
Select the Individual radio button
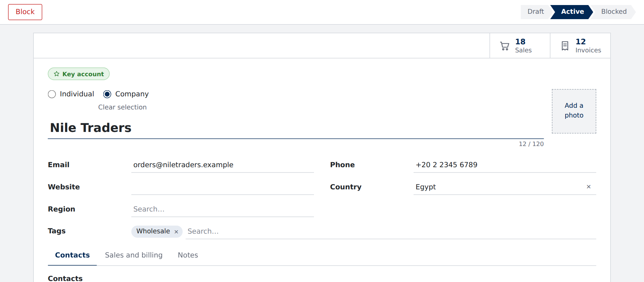(x=52, y=94)
